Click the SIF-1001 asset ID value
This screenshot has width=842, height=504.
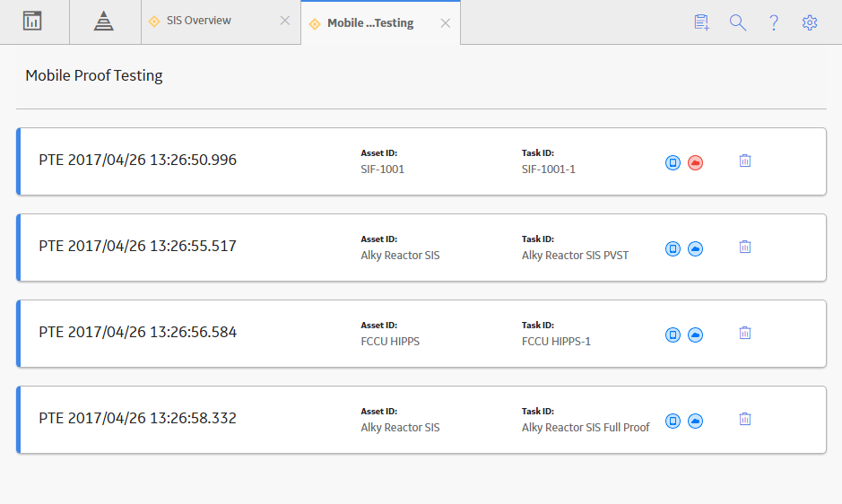pos(382,169)
